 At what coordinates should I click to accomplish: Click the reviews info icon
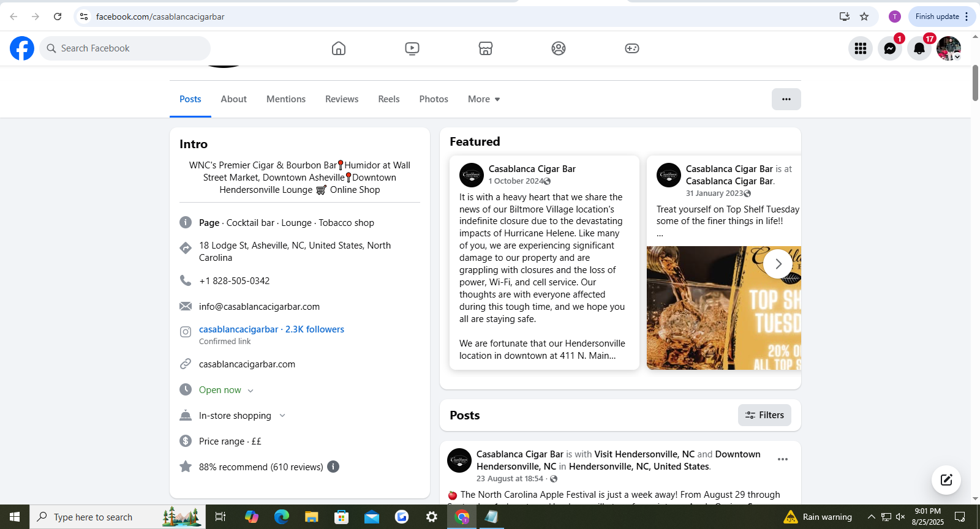[x=333, y=467]
